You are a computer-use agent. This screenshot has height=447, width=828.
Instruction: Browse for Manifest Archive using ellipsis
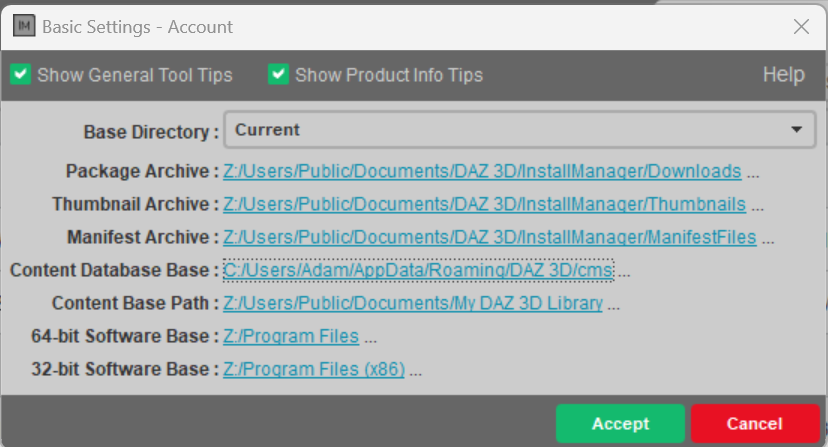point(768,237)
